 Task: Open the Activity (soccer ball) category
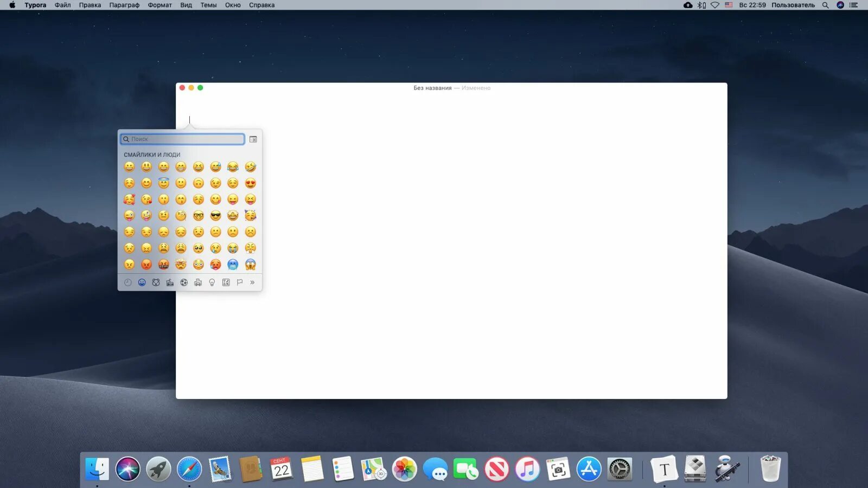click(x=184, y=282)
